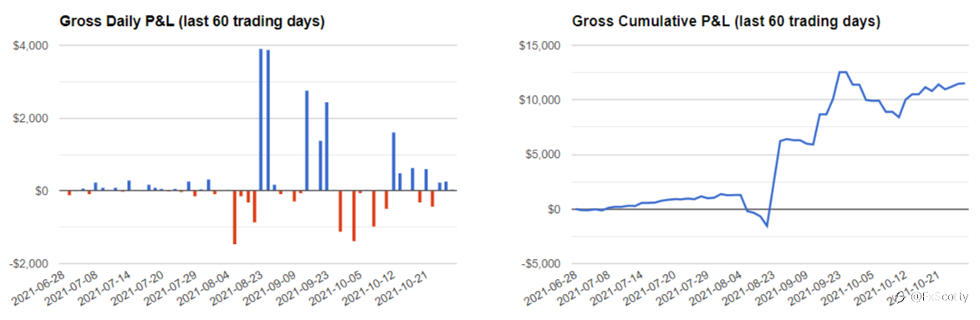
Task: Select the $15,000 label on Cumulative chart
Action: click(x=538, y=46)
